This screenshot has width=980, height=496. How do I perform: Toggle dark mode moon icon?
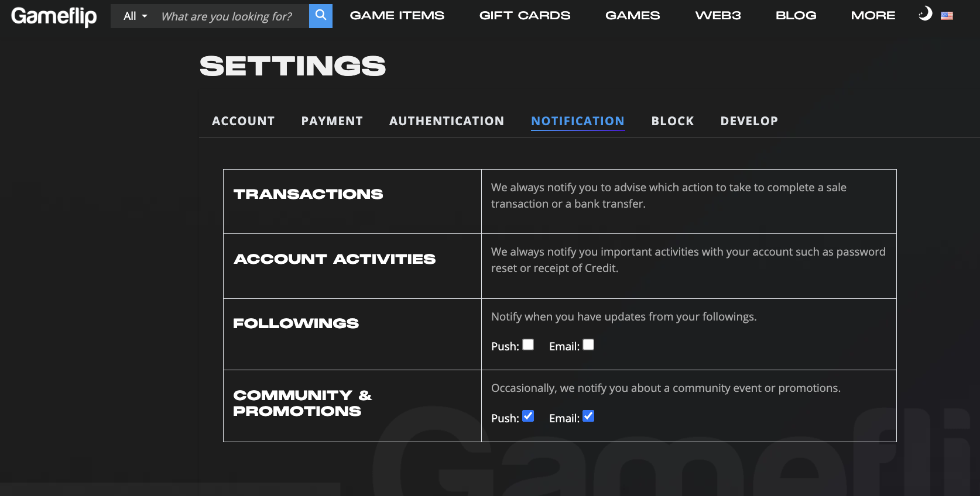click(925, 13)
